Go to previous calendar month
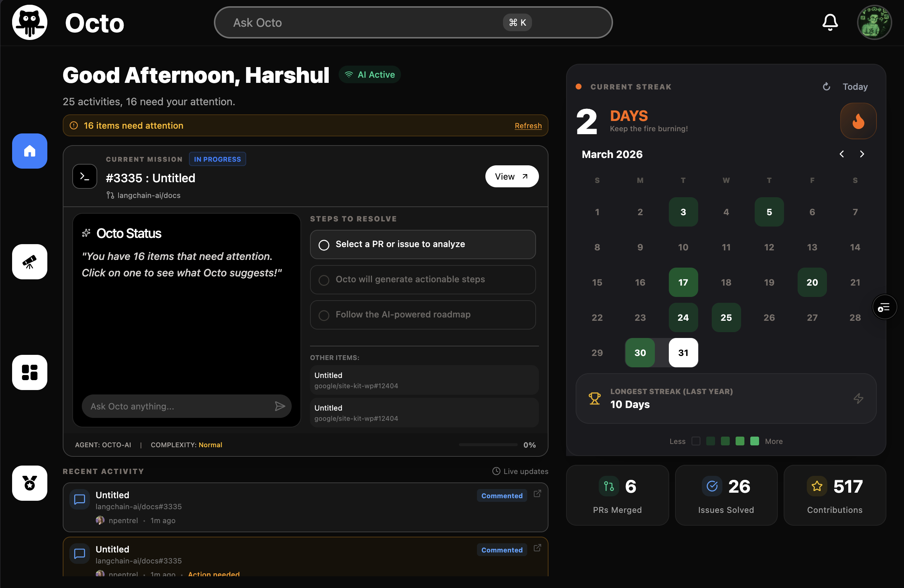The image size is (904, 588). click(842, 154)
